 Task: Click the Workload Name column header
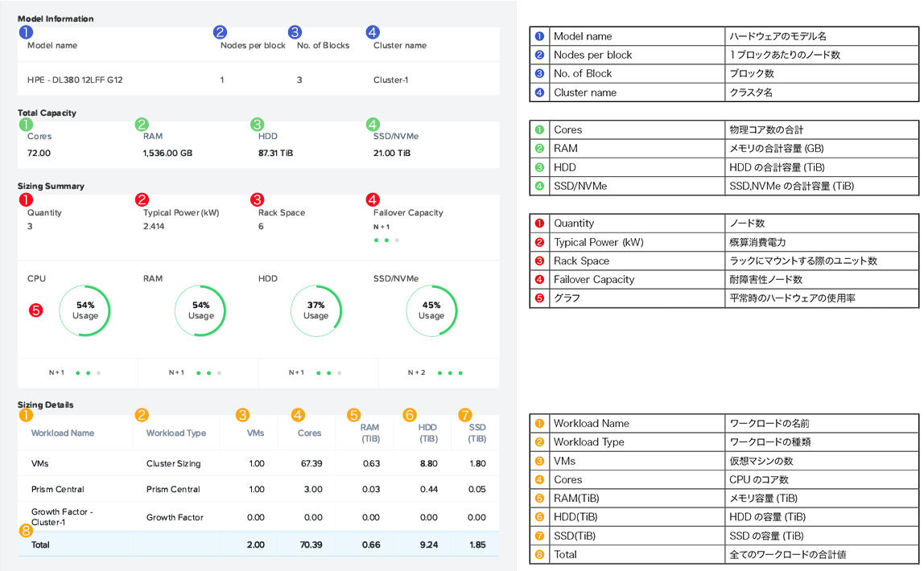tap(63, 433)
